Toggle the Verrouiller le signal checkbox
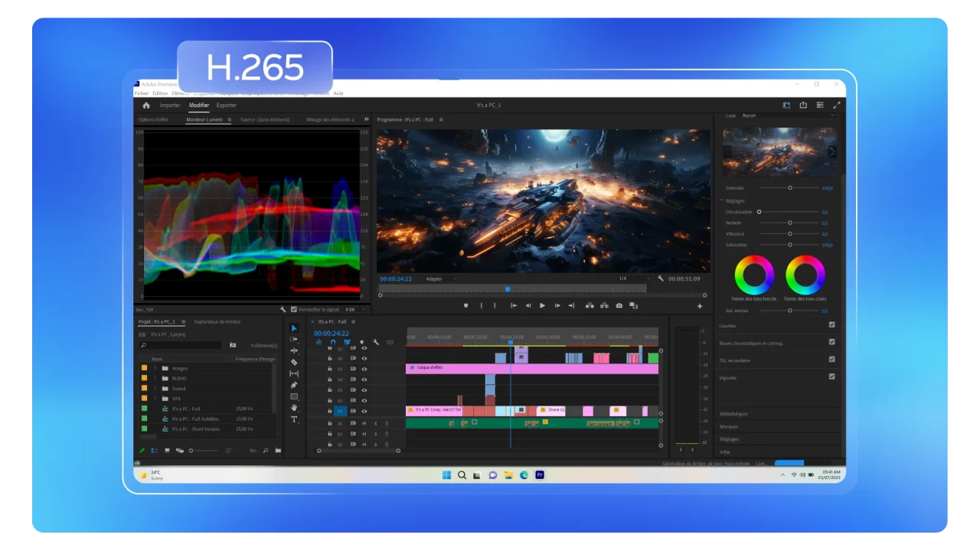The width and height of the screenshot is (980, 551). pos(294,309)
